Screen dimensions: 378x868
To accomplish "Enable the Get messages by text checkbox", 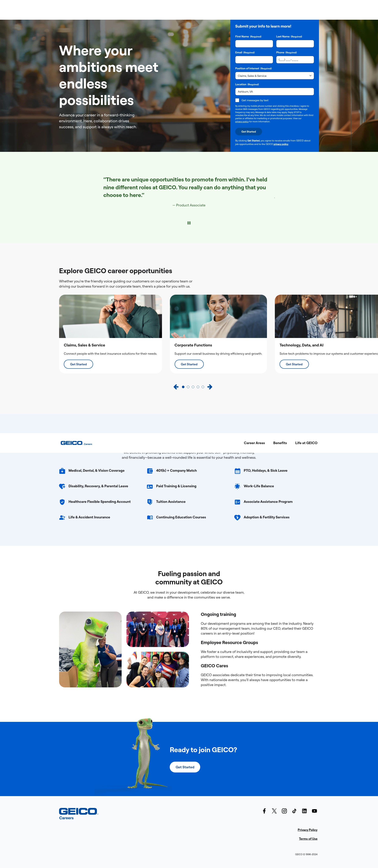I will [237, 100].
